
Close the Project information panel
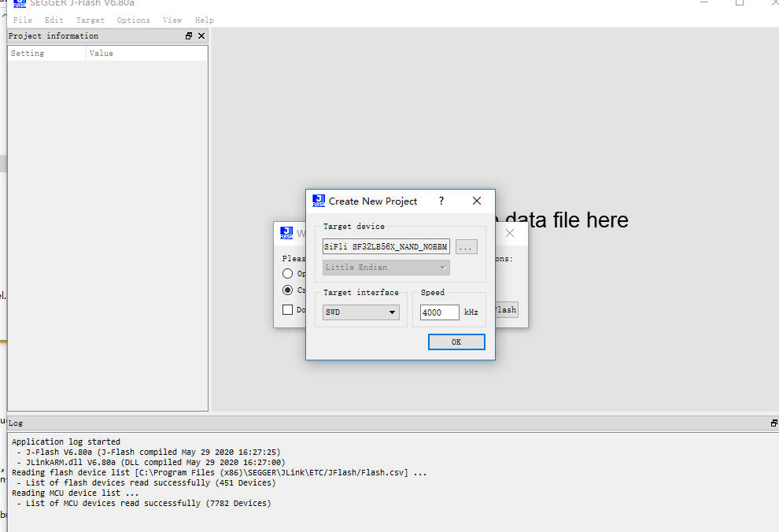pos(201,35)
